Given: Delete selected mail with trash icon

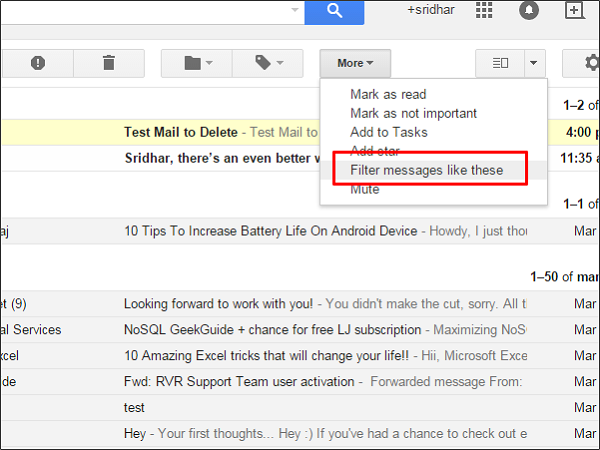Looking at the screenshot, I should [109, 63].
